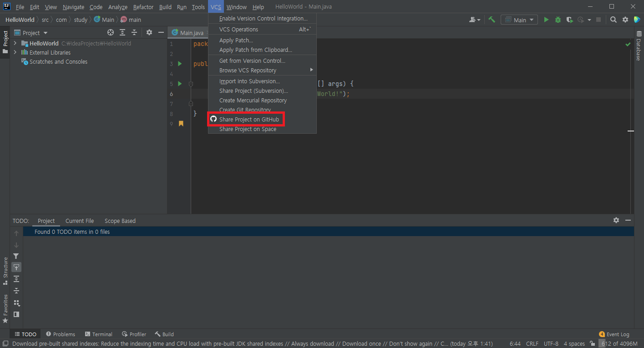
Task: Open the Project view selector dropdown
Action: pos(31,33)
